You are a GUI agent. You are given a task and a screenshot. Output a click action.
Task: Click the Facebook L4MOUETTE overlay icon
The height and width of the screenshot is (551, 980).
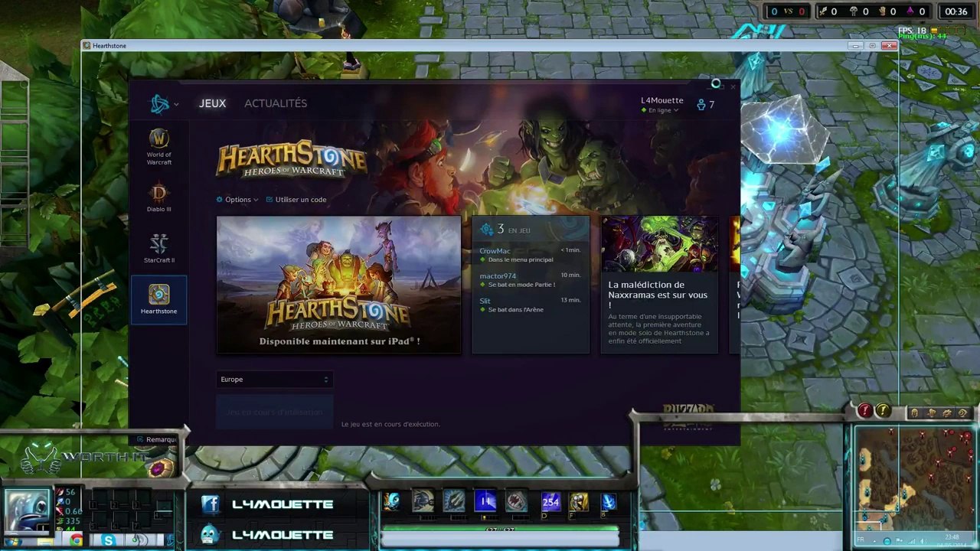pyautogui.click(x=211, y=504)
